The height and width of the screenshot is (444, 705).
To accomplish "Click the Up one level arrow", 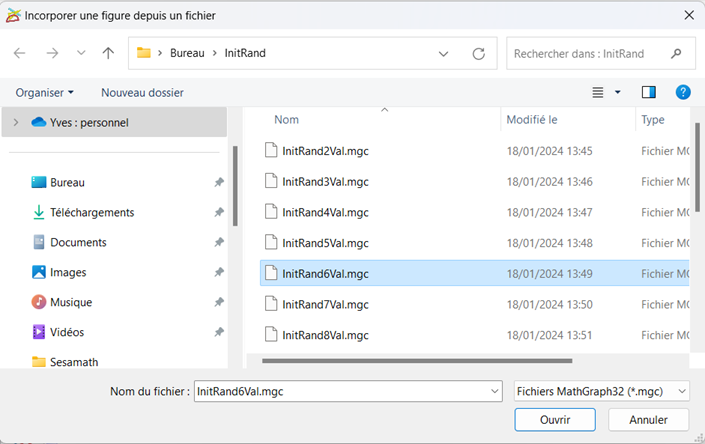I will [x=108, y=53].
